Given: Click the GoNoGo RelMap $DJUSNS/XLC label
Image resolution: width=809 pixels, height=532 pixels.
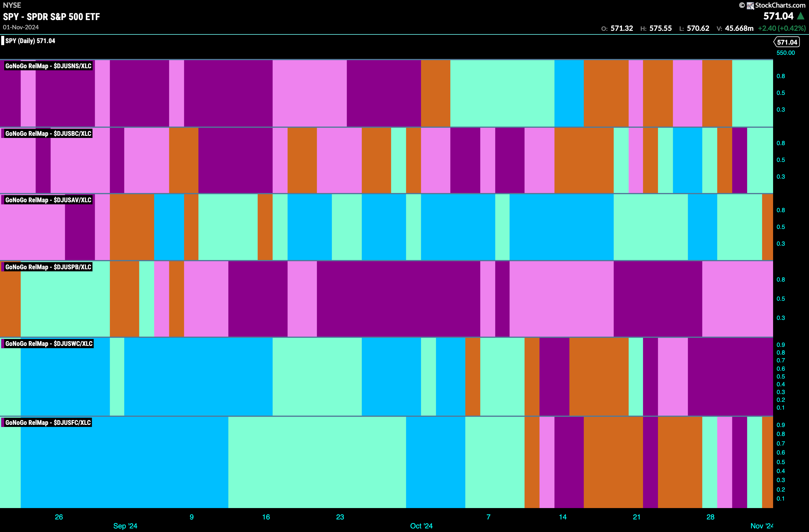Looking at the screenshot, I should [x=48, y=66].
